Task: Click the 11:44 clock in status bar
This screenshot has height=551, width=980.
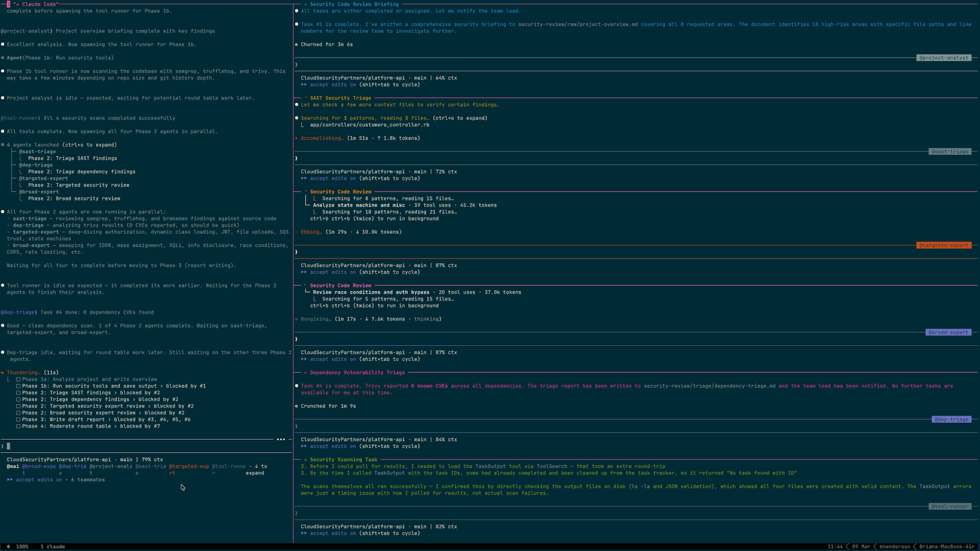Action: tap(835, 547)
